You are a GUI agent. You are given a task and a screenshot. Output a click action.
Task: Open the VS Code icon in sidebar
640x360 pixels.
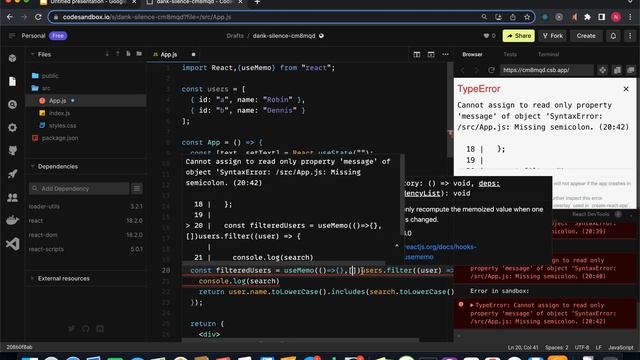12,244
